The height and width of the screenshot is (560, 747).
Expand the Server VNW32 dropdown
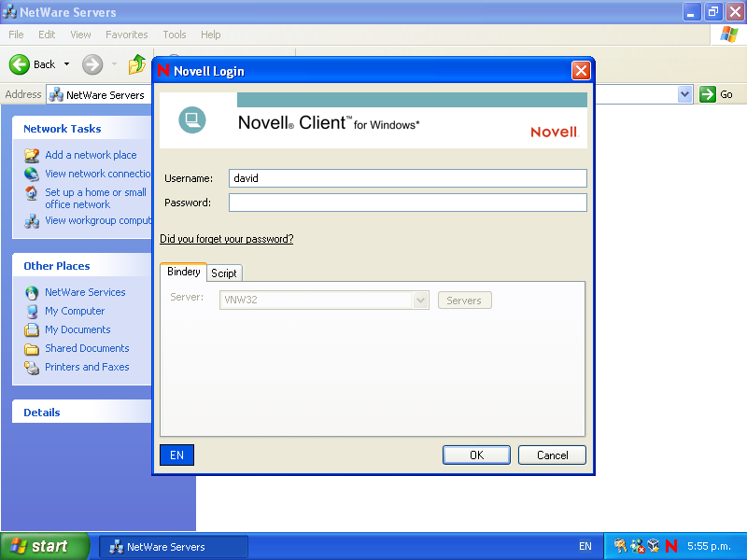[420, 300]
